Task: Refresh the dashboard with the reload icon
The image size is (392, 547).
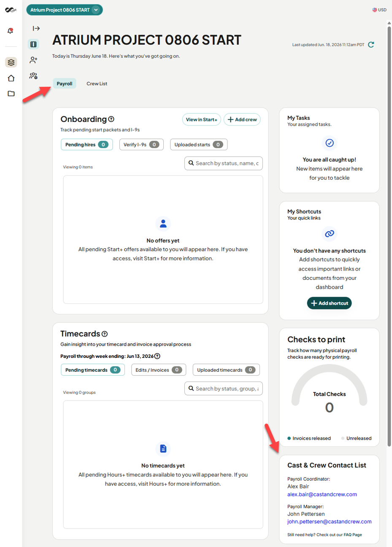Action: [371, 45]
